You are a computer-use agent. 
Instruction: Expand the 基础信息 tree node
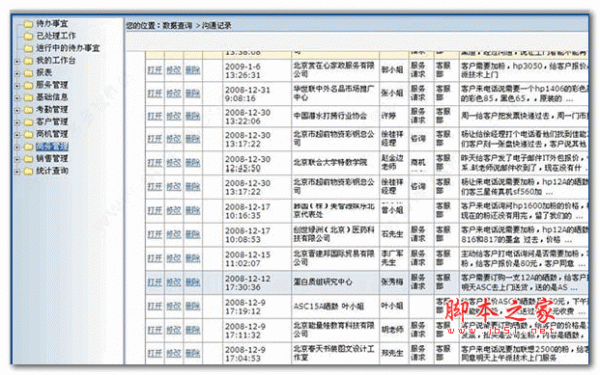pos(17,98)
